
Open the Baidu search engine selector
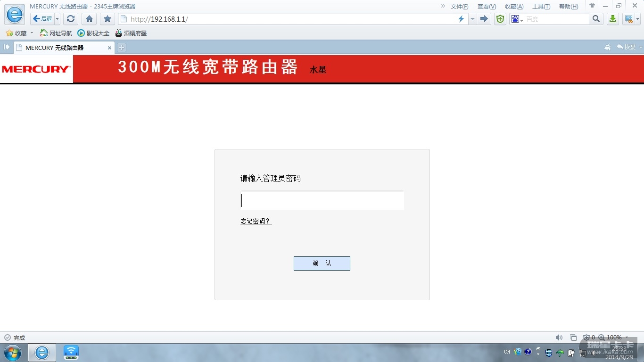point(518,19)
